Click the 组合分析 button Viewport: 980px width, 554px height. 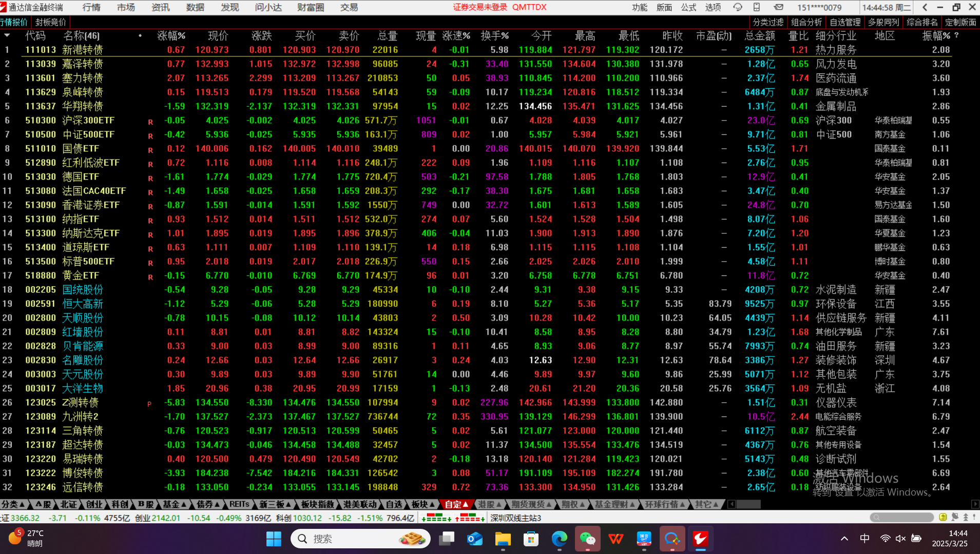(x=806, y=22)
